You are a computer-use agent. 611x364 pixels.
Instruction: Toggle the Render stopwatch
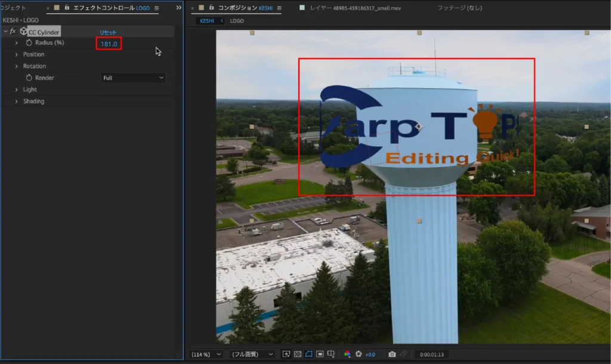point(29,78)
